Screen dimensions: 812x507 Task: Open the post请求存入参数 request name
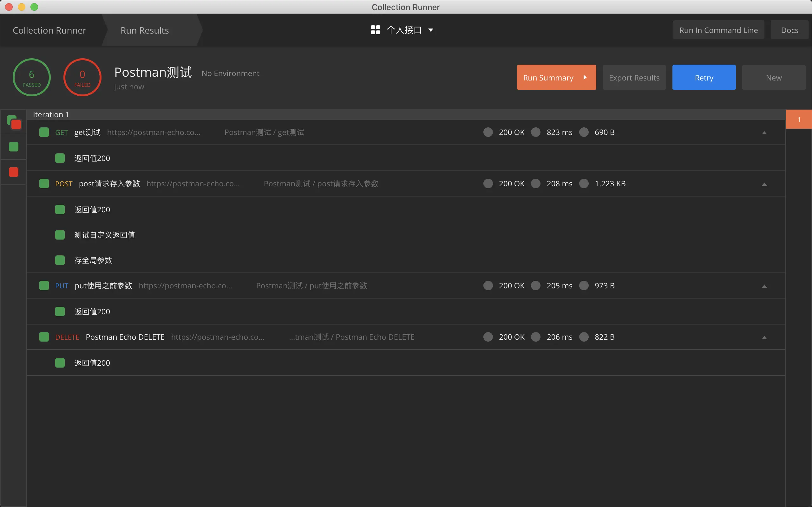click(109, 184)
